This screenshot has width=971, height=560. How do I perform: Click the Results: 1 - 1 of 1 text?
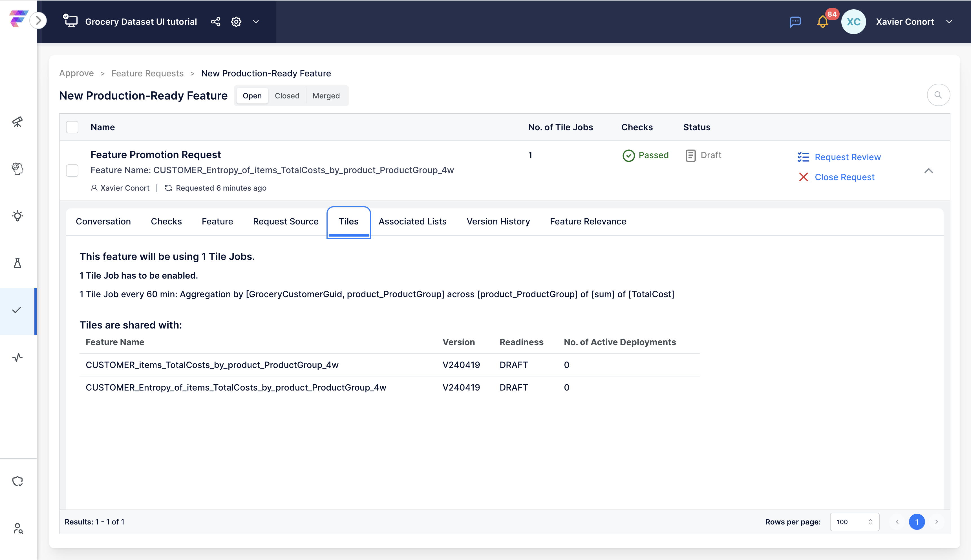pyautogui.click(x=94, y=522)
